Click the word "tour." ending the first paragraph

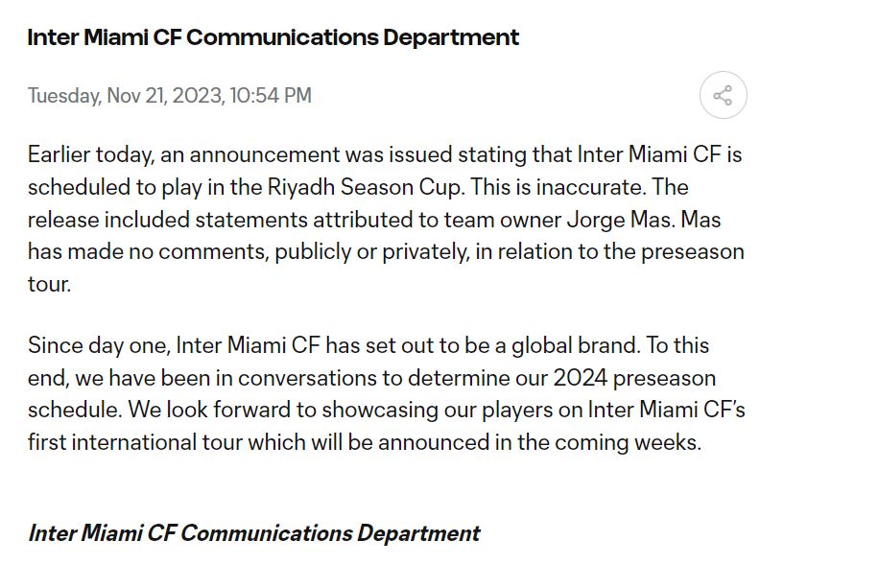[x=49, y=285]
